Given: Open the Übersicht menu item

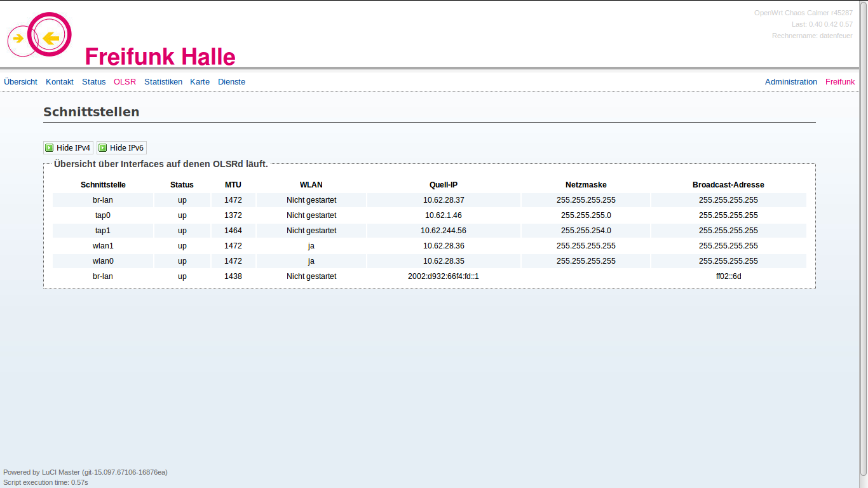Looking at the screenshot, I should click(20, 82).
